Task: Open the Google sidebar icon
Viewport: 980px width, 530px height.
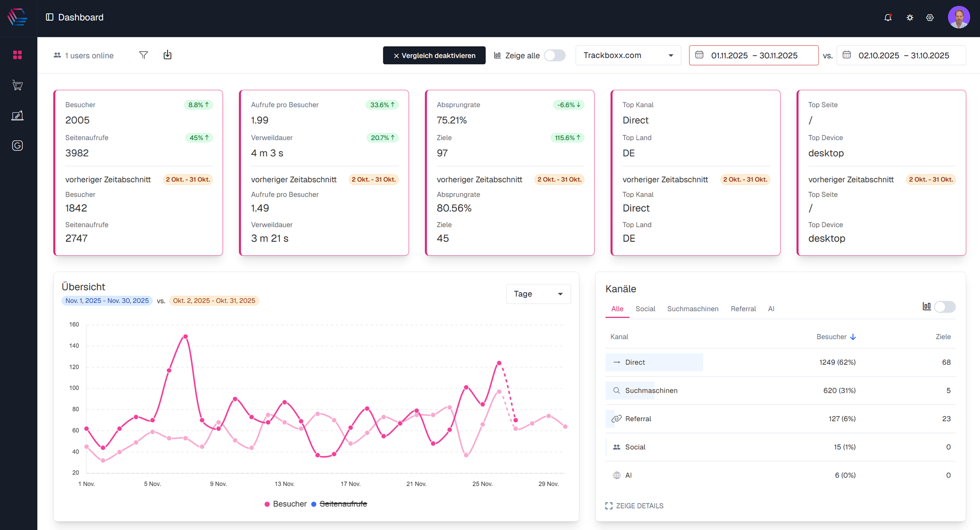Action: point(18,146)
